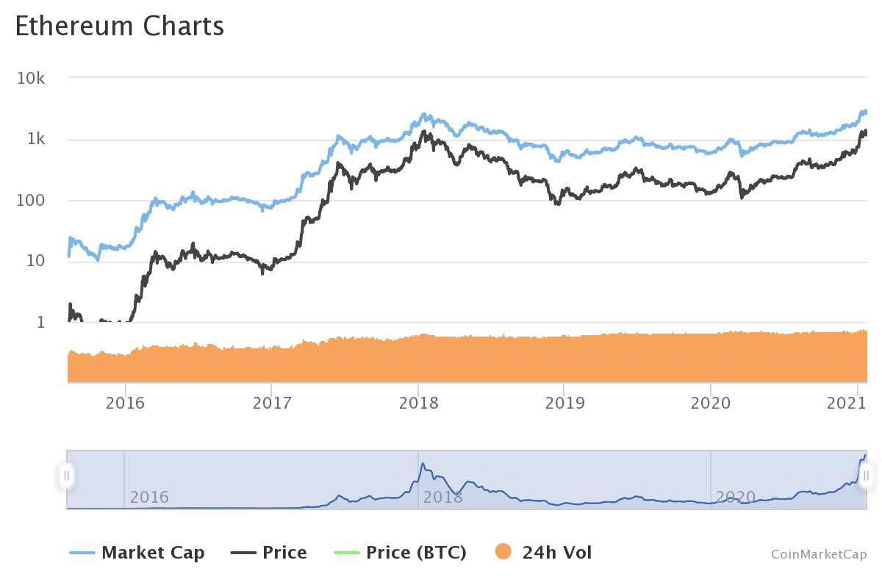The width and height of the screenshot is (882, 588).
Task: Toggle the Market Cap legend series
Action: 152,552
